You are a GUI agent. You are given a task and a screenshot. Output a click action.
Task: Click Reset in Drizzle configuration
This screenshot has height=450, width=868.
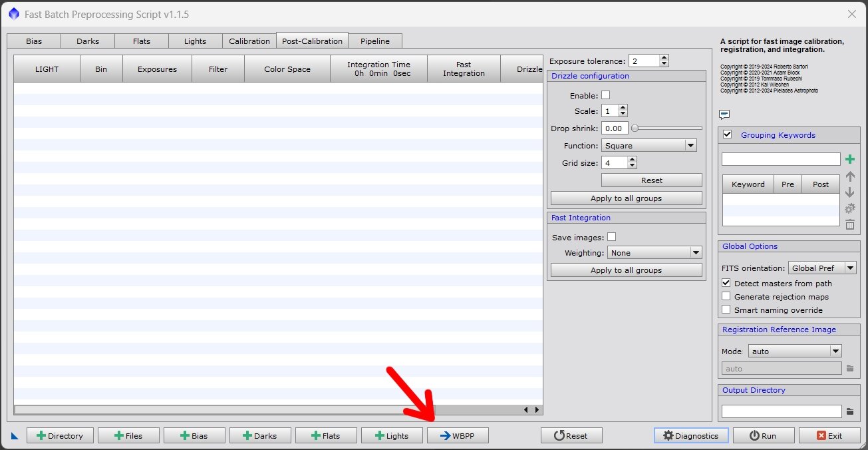point(651,180)
